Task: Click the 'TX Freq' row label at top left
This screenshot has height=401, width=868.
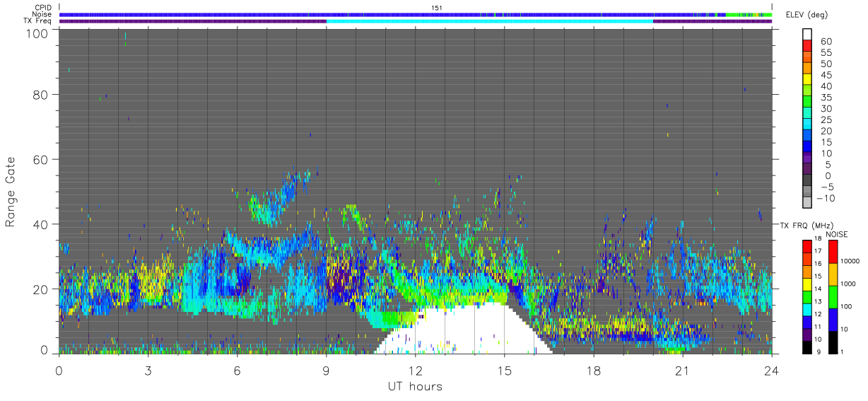Action: 39,21
